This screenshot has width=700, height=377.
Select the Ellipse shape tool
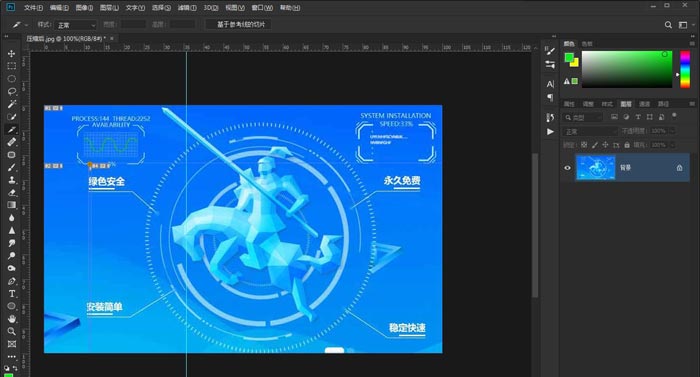[x=12, y=306]
